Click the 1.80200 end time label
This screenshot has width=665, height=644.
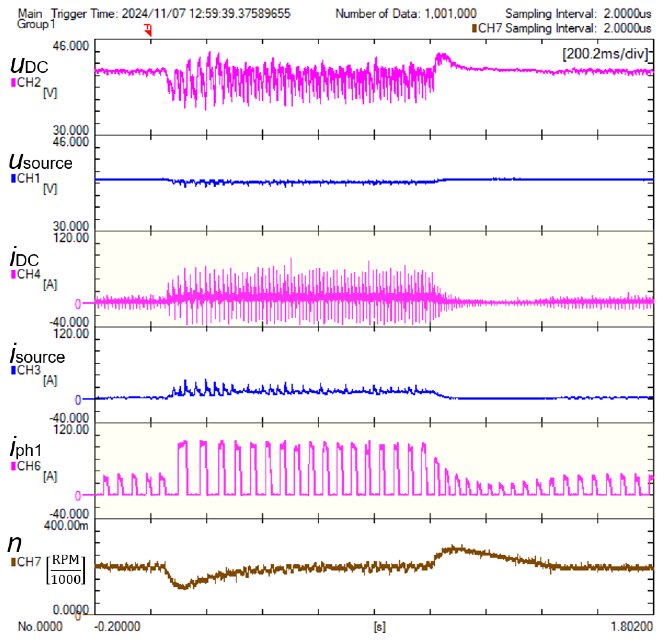click(x=632, y=626)
